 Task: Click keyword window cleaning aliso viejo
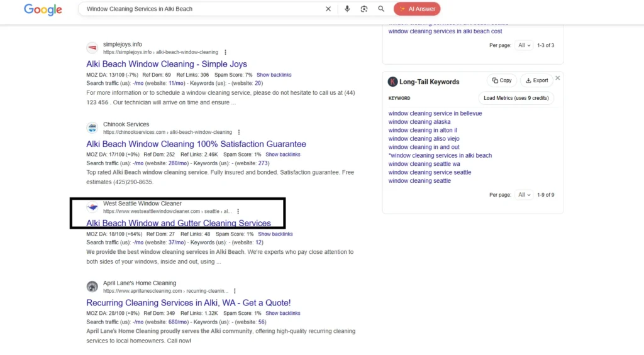(424, 139)
